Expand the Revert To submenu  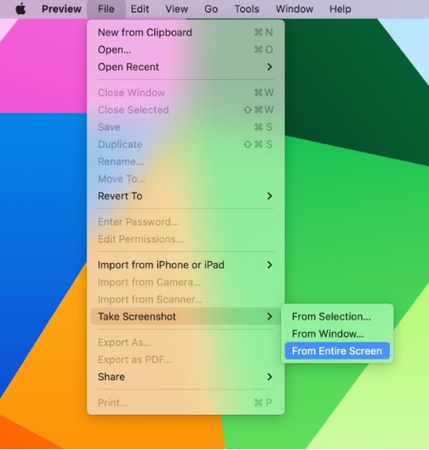click(186, 196)
